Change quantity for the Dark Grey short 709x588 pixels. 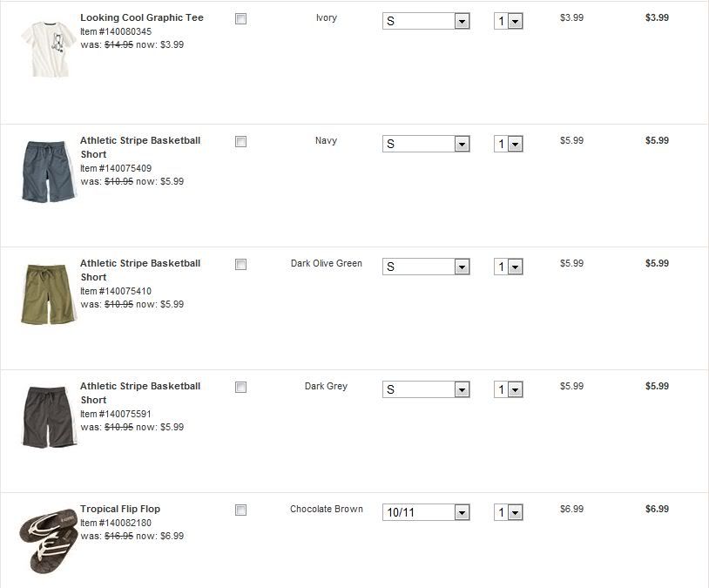tap(508, 389)
